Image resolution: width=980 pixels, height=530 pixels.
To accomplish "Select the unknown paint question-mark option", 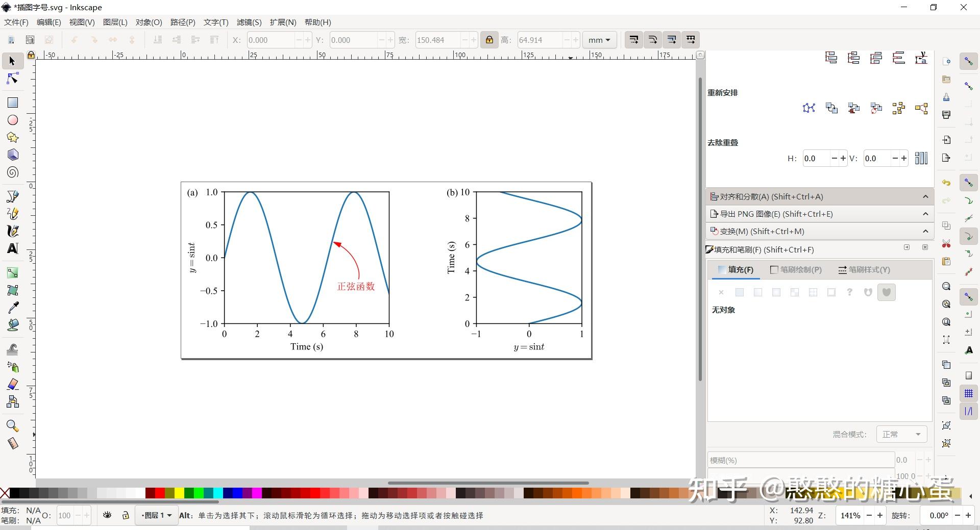I will coord(849,292).
